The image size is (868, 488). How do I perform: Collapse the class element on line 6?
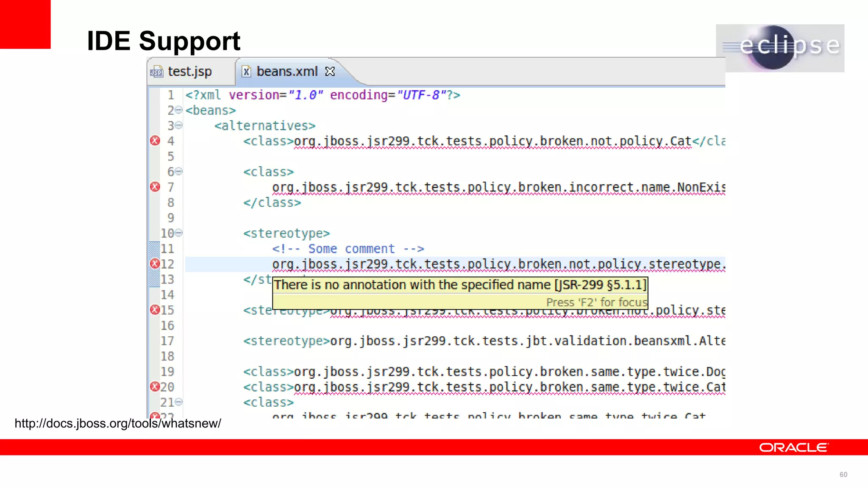coord(179,172)
